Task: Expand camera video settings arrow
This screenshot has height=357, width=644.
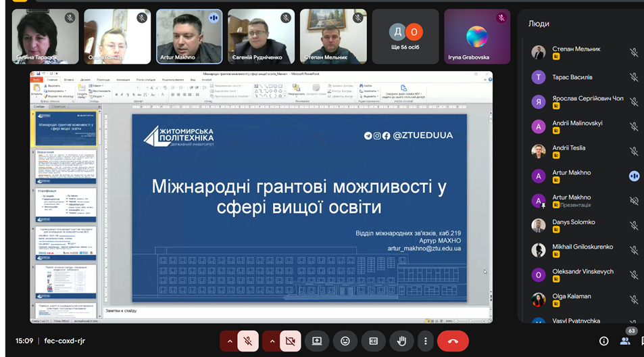Action: (x=272, y=341)
